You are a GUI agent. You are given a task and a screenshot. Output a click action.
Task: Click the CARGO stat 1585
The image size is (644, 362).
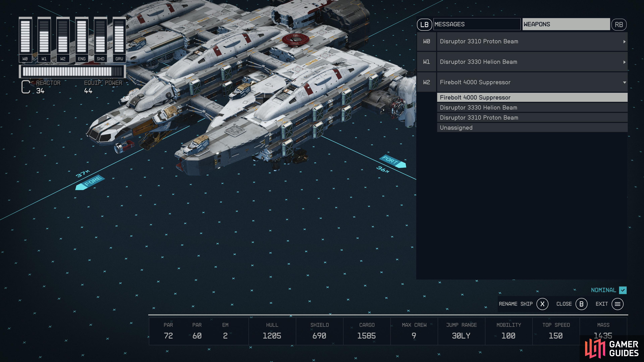366,336
